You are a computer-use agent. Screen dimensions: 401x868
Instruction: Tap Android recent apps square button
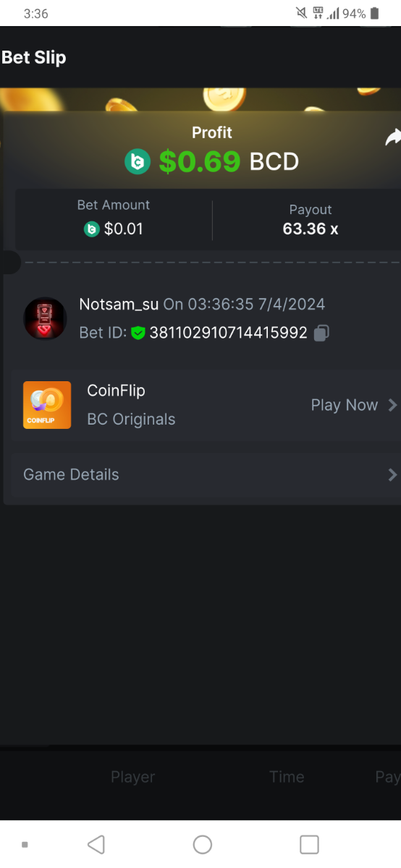tap(309, 844)
